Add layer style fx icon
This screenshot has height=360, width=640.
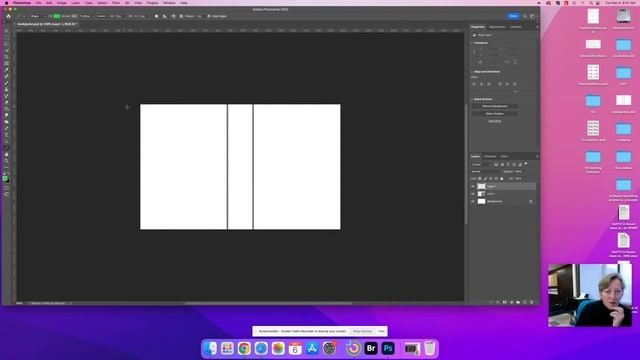(498, 302)
